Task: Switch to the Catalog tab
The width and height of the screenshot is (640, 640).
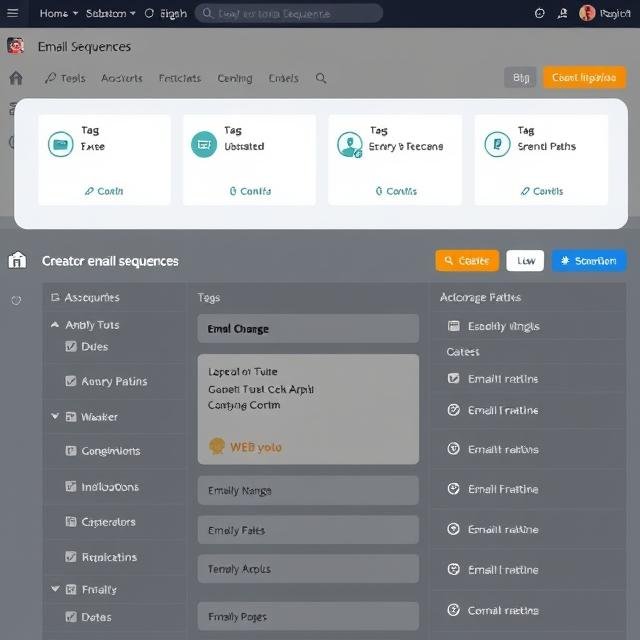Action: click(x=235, y=78)
